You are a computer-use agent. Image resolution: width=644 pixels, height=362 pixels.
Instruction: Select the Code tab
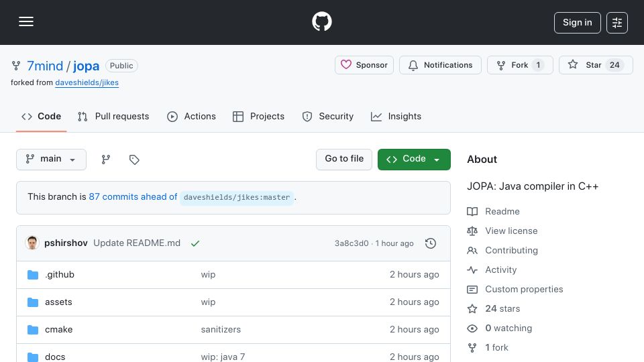41,117
